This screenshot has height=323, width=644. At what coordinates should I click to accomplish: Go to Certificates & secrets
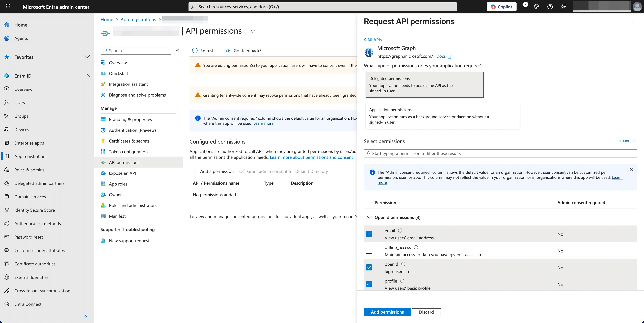tap(129, 141)
